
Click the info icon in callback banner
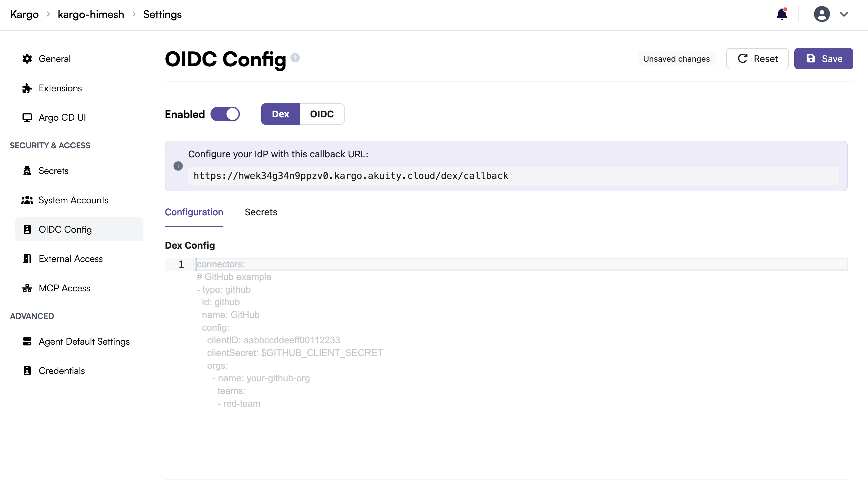click(x=178, y=166)
